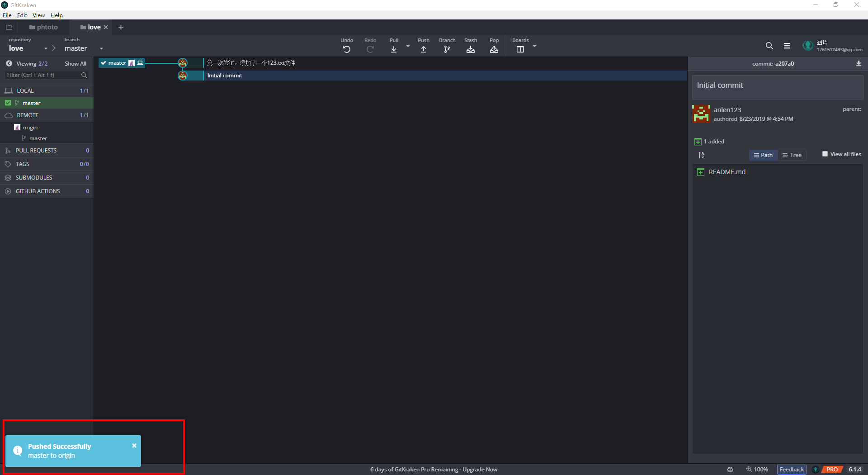Viewport: 868px width, 475px height.
Task: Pop stash using the Pop icon
Action: pyautogui.click(x=494, y=49)
